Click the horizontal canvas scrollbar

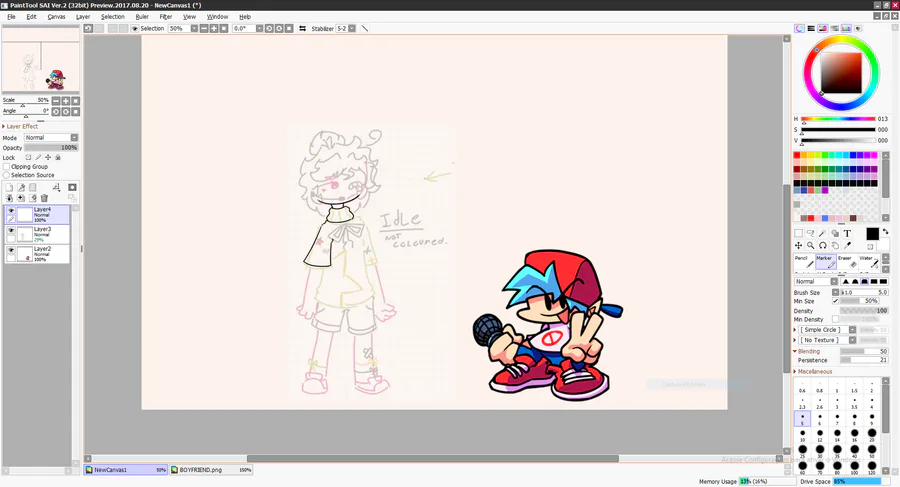coord(433,458)
